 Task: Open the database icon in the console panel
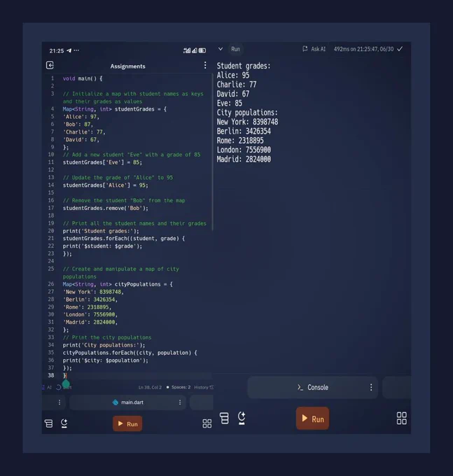click(224, 418)
